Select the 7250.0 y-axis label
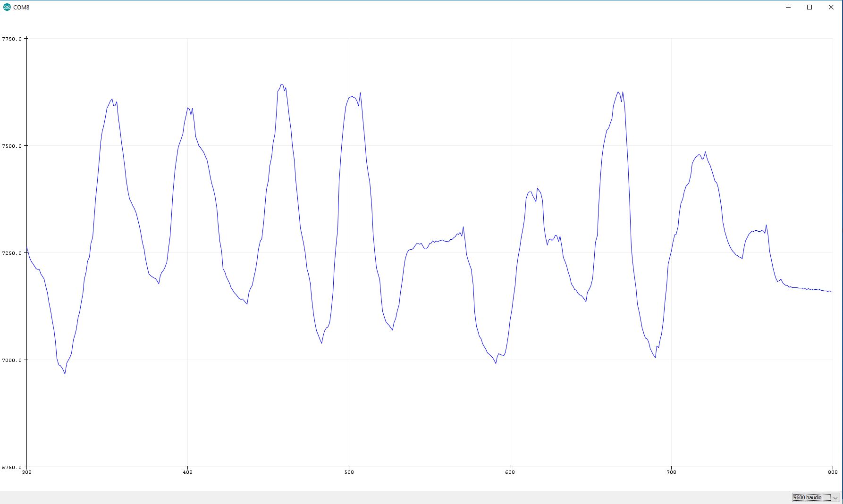The image size is (843, 504). pyautogui.click(x=12, y=253)
